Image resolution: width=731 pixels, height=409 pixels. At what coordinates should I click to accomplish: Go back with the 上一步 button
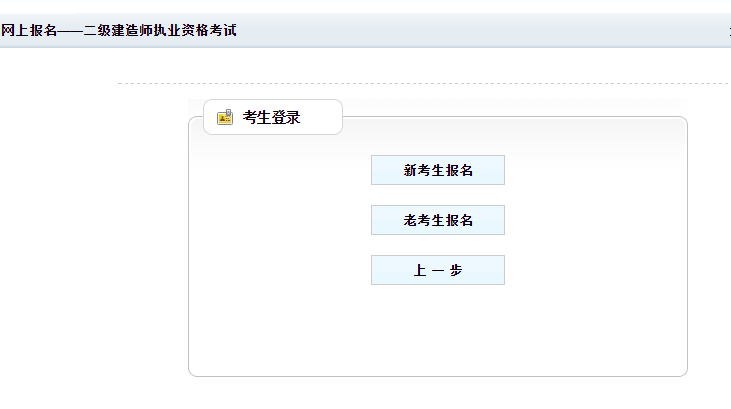point(437,270)
